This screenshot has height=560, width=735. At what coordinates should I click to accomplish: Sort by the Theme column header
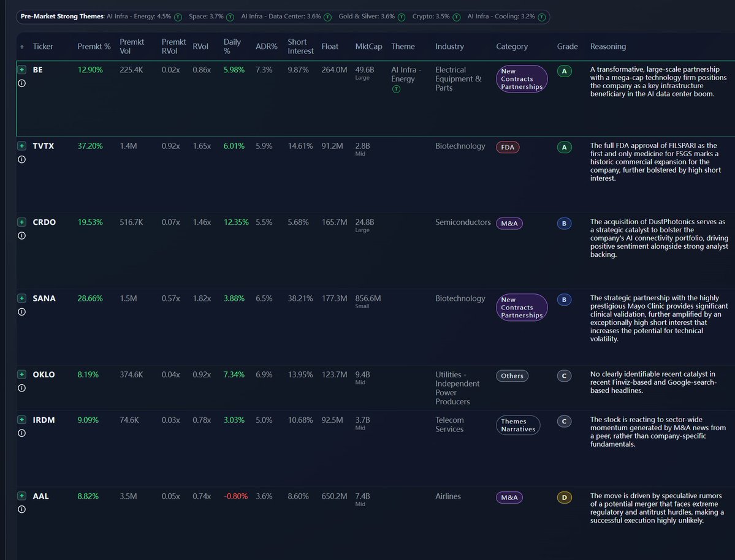coord(403,47)
